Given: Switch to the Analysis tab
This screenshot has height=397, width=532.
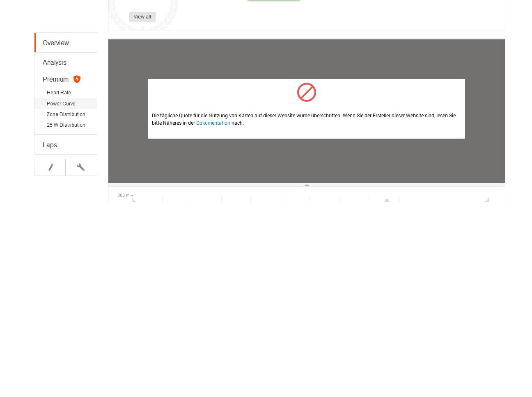Looking at the screenshot, I should tap(55, 62).
